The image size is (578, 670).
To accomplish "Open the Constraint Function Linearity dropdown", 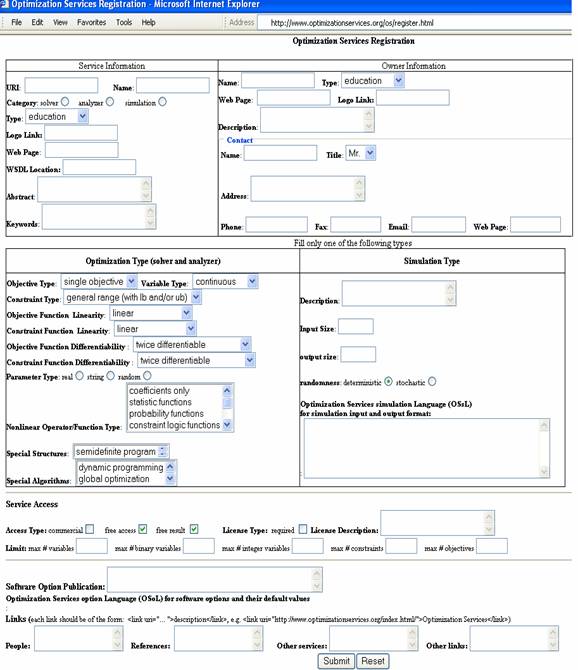I will 156,329.
